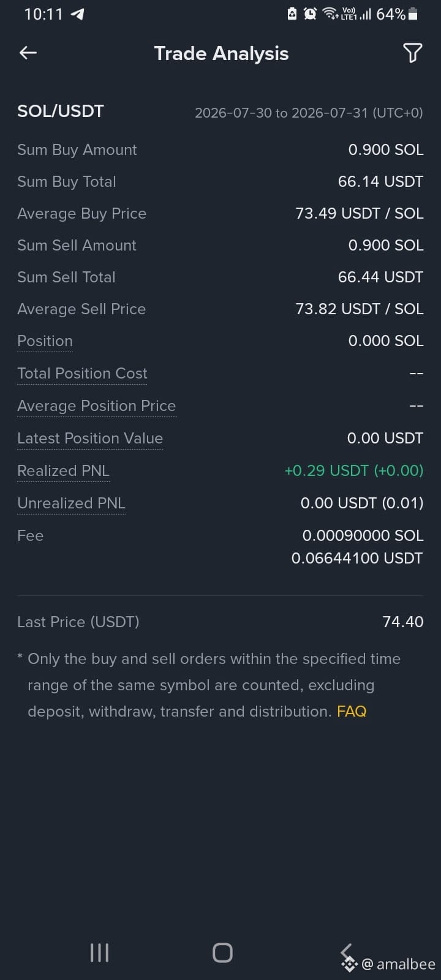The width and height of the screenshot is (441, 980).
Task: Tap the Android home button icon
Action: point(222,952)
